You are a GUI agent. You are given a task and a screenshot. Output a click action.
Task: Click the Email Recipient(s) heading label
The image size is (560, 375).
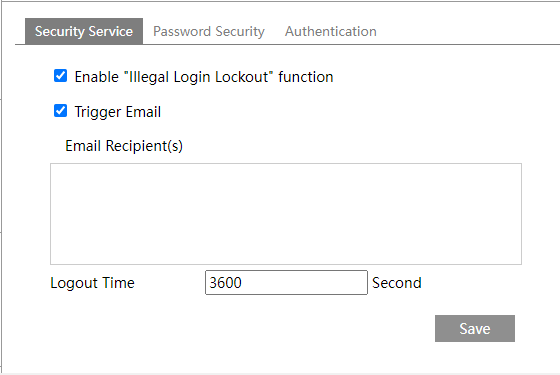click(x=124, y=146)
